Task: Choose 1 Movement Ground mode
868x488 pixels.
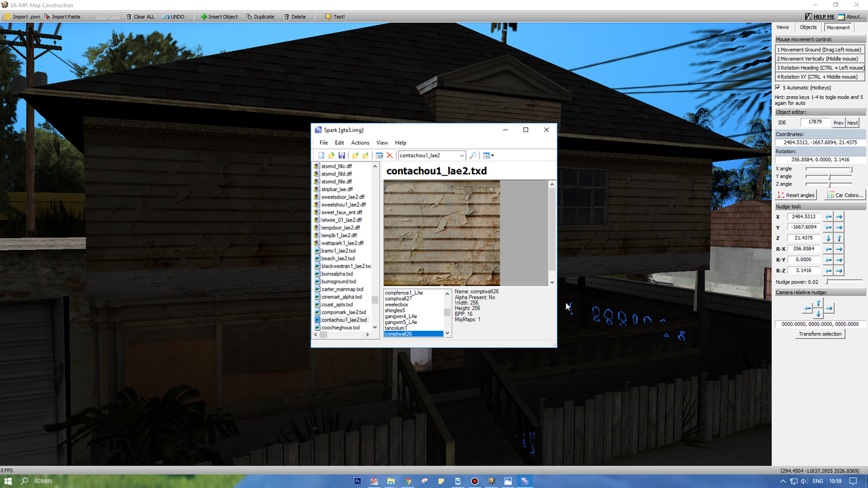Action: 820,49
